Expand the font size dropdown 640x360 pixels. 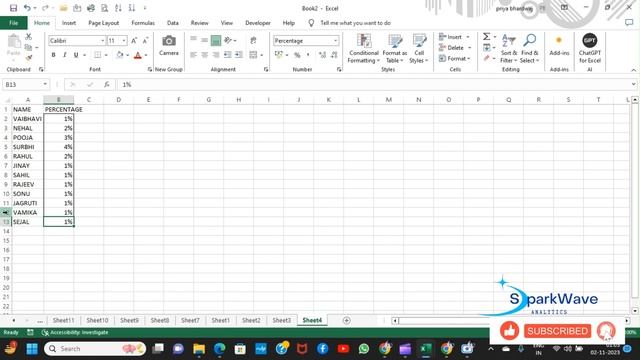(124, 40)
